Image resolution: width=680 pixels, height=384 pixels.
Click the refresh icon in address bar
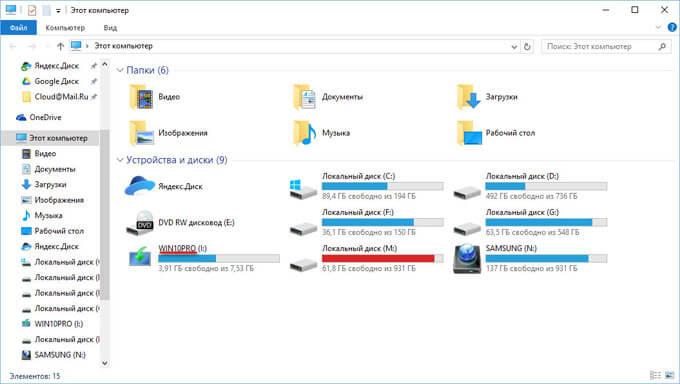click(527, 46)
